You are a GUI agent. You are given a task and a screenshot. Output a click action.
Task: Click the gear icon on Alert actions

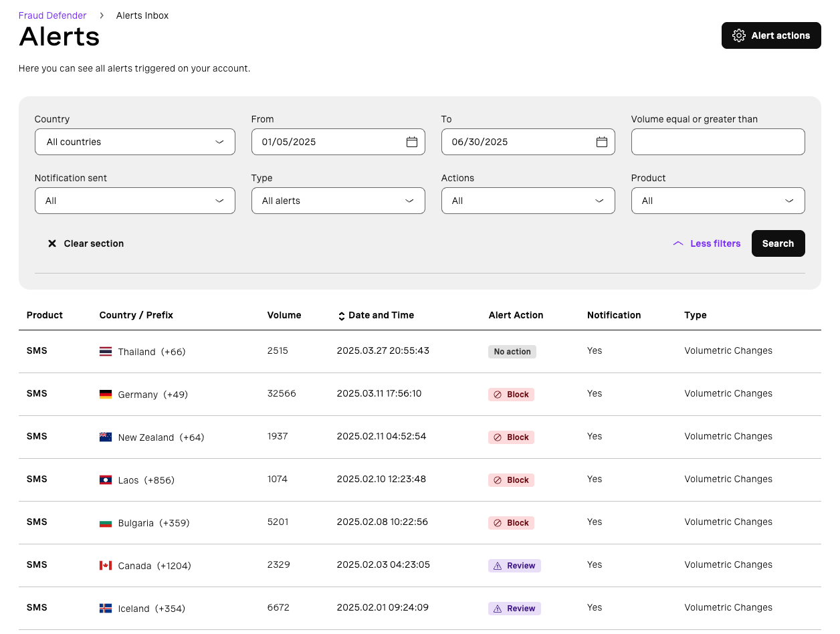click(739, 35)
